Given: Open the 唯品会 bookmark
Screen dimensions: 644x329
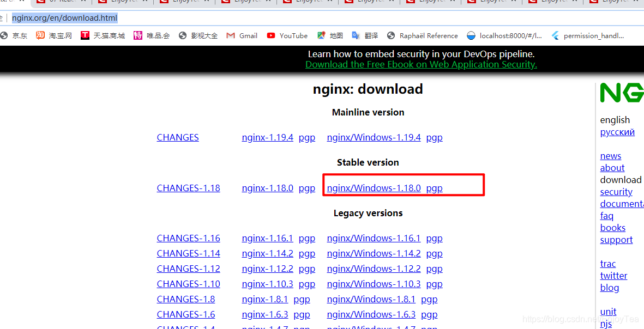Looking at the screenshot, I should [x=152, y=36].
